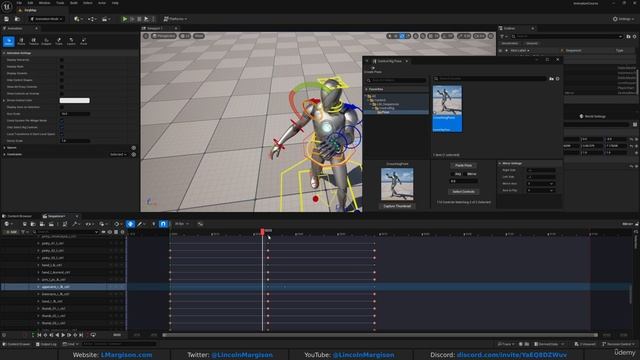Select the World Settings tab
This screenshot has height=360, width=640.
pyautogui.click(x=593, y=116)
